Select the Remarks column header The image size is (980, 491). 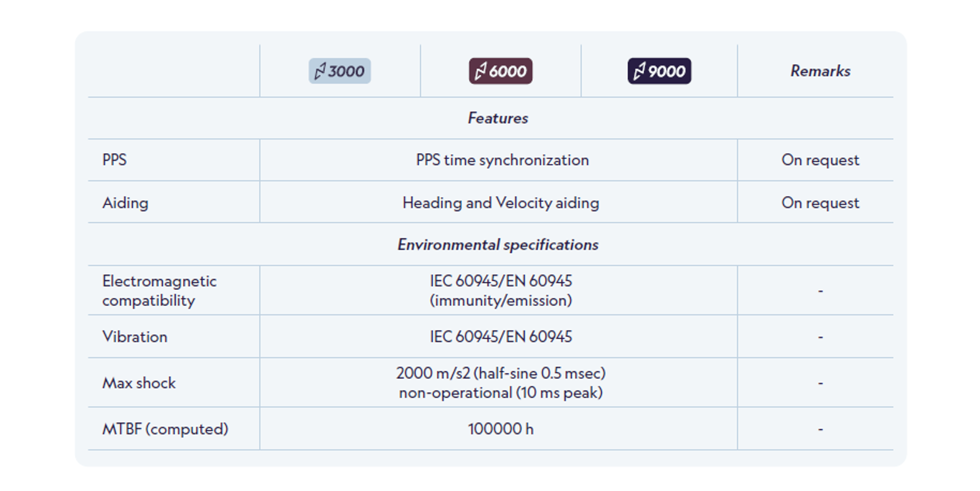(x=820, y=71)
